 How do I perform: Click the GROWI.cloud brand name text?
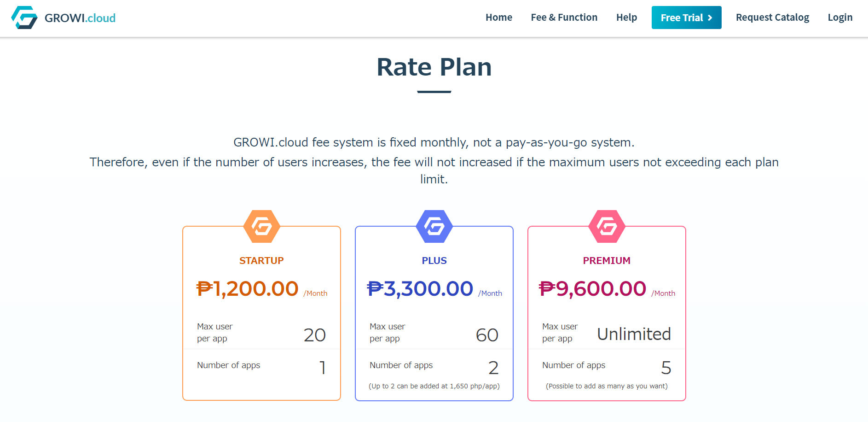pyautogui.click(x=80, y=18)
